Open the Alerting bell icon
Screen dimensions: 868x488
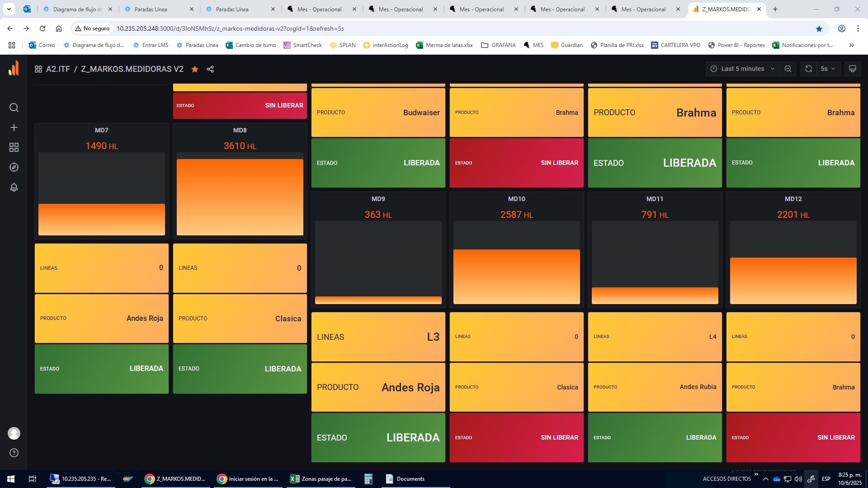(14, 187)
